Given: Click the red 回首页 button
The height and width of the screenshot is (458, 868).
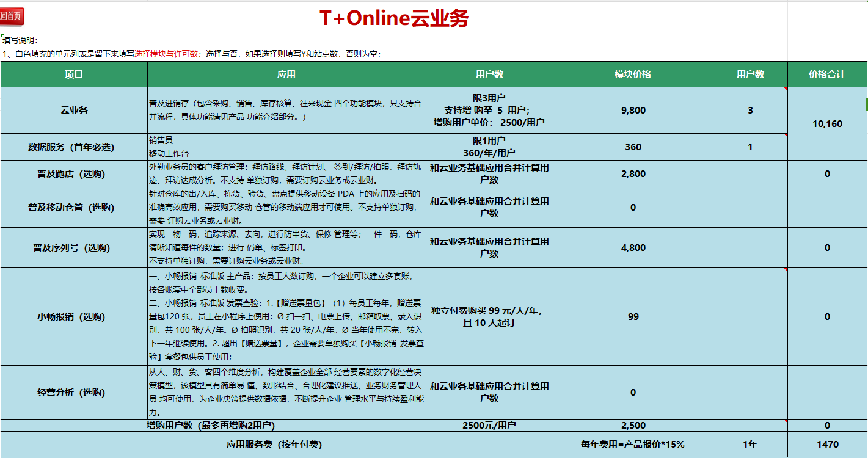Looking at the screenshot, I should tap(12, 16).
